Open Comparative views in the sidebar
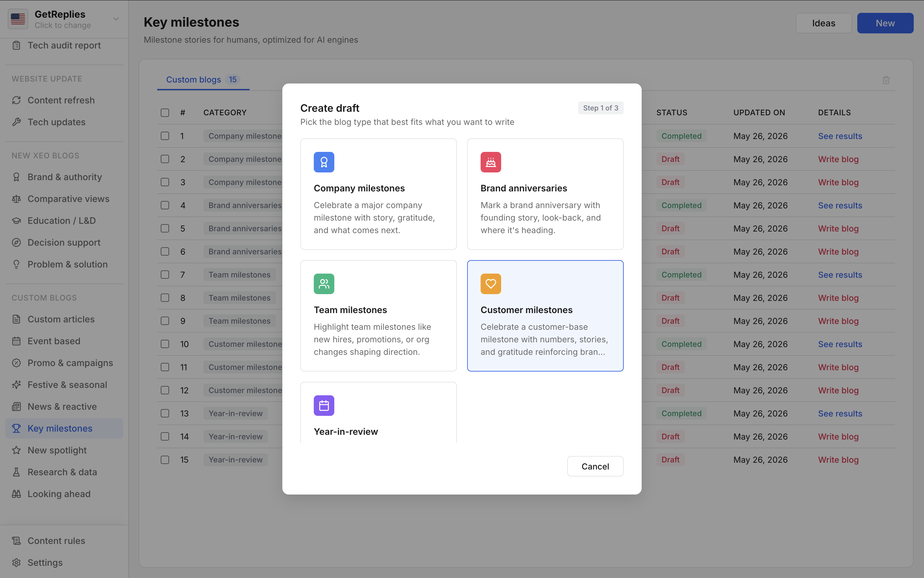The image size is (924, 578). tap(64, 199)
